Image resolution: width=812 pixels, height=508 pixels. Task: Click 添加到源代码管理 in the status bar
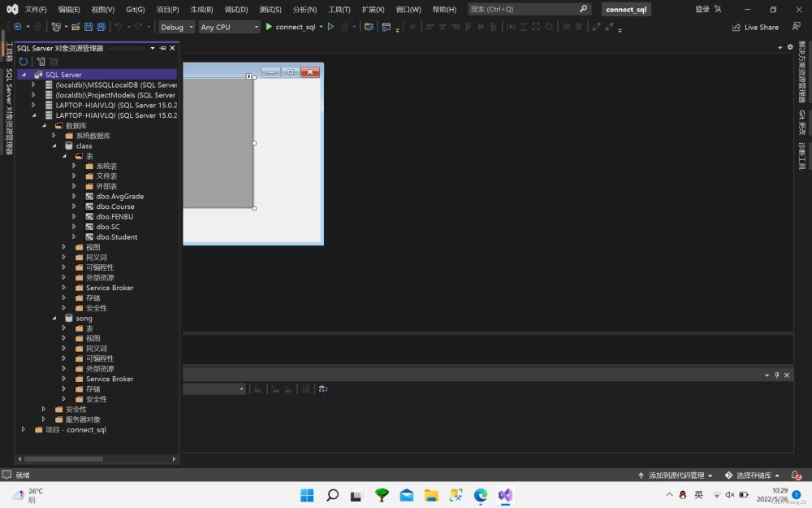click(x=675, y=475)
